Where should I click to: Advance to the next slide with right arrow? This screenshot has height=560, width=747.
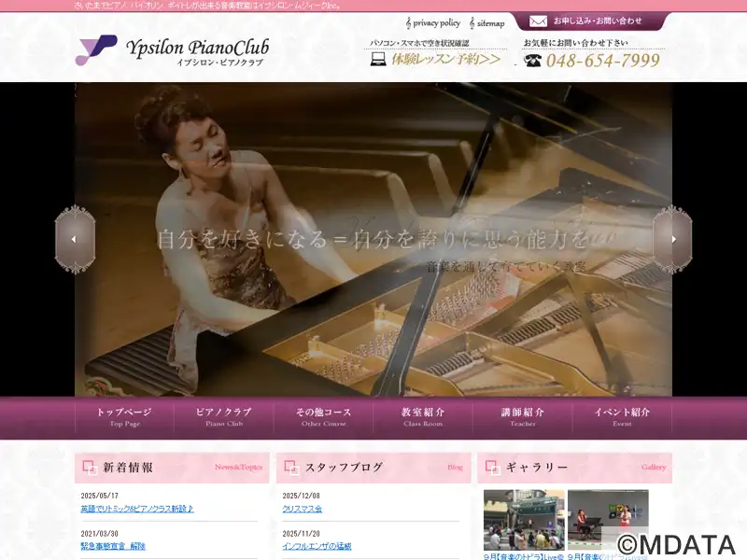672,239
